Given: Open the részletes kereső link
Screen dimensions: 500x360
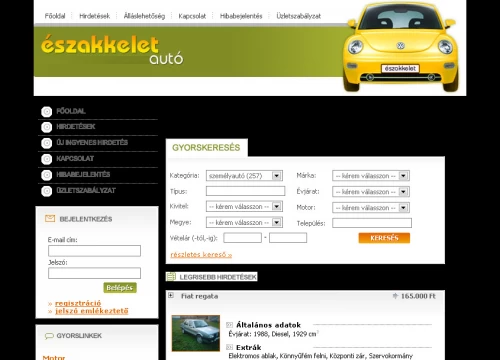Looking at the screenshot, I should click(x=201, y=255).
